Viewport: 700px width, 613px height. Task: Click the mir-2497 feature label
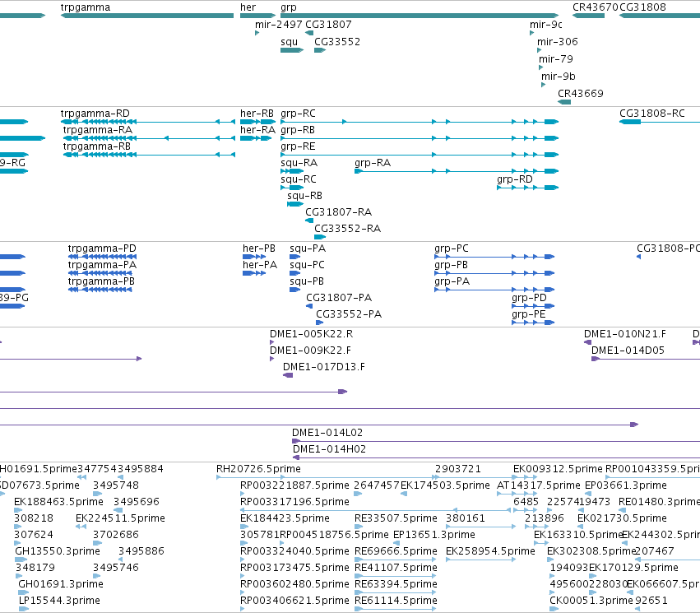coord(278,25)
